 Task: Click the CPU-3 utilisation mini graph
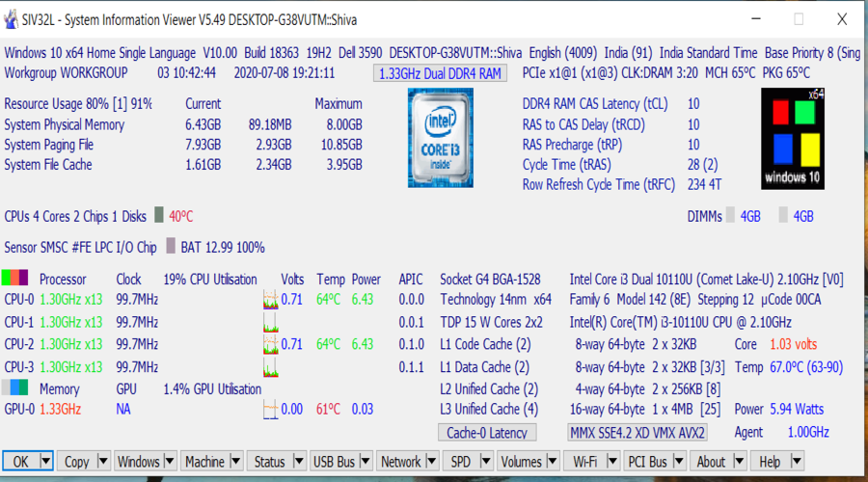[271, 367]
